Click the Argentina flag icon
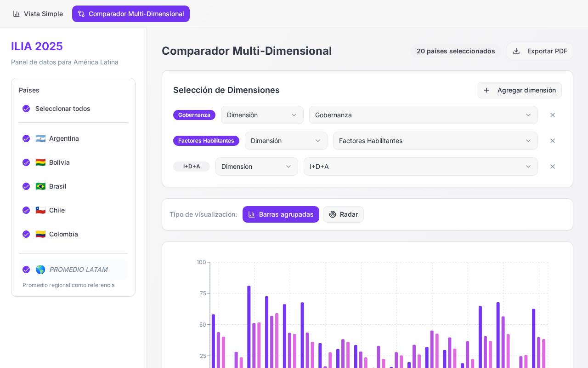588x368 pixels. point(40,138)
